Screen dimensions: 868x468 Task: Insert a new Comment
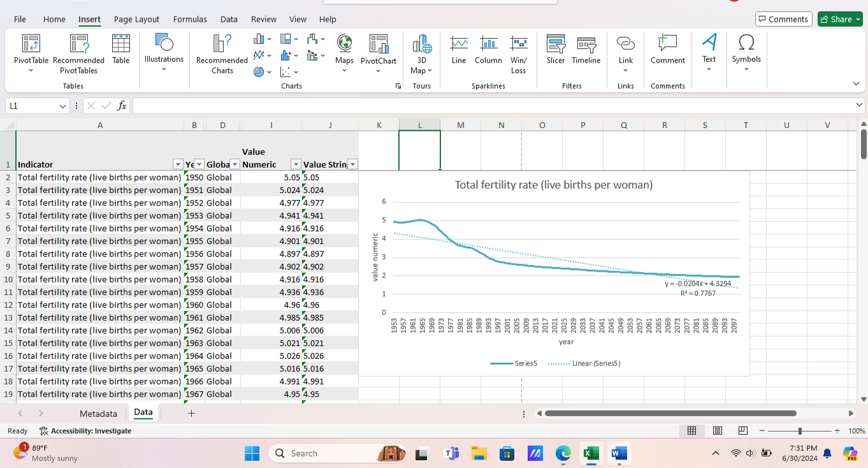(x=668, y=49)
